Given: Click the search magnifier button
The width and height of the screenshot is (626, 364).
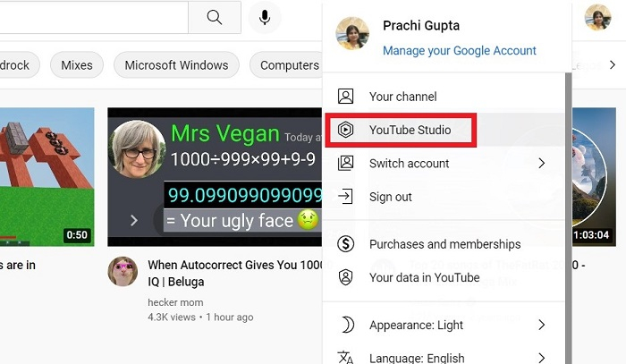Looking at the screenshot, I should click(215, 17).
